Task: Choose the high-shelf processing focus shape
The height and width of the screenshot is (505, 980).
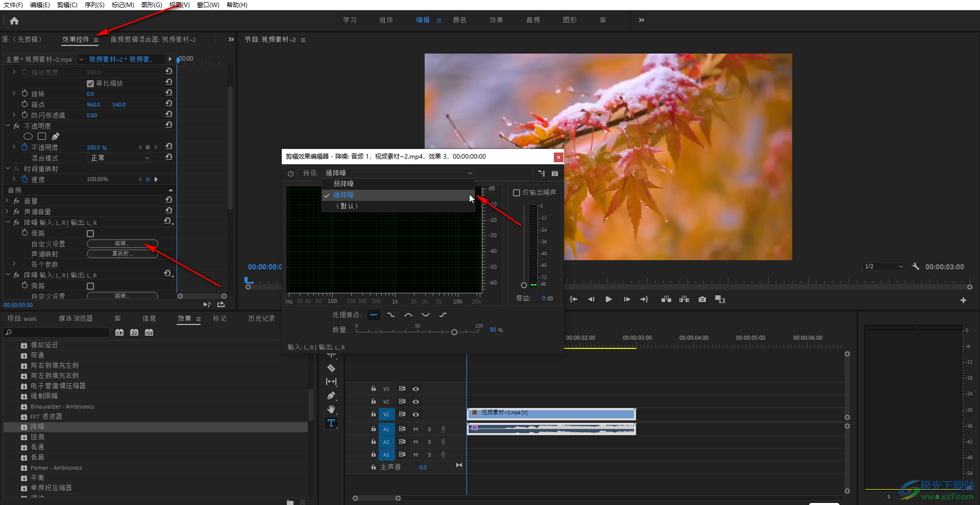Action: [x=443, y=315]
